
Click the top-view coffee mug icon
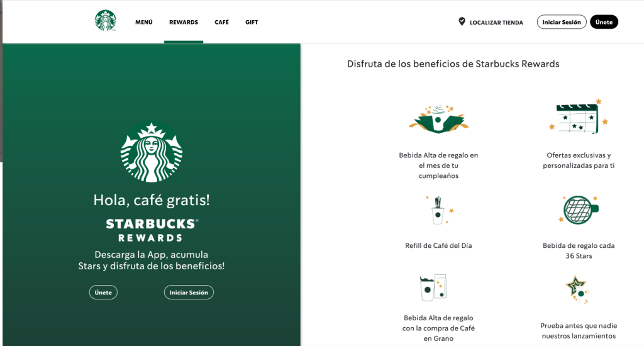(x=579, y=209)
